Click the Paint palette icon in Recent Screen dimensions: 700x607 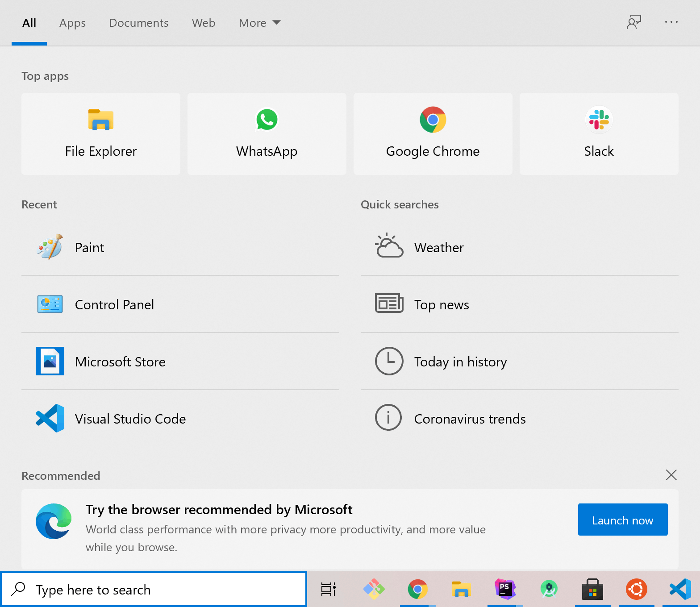click(x=50, y=247)
